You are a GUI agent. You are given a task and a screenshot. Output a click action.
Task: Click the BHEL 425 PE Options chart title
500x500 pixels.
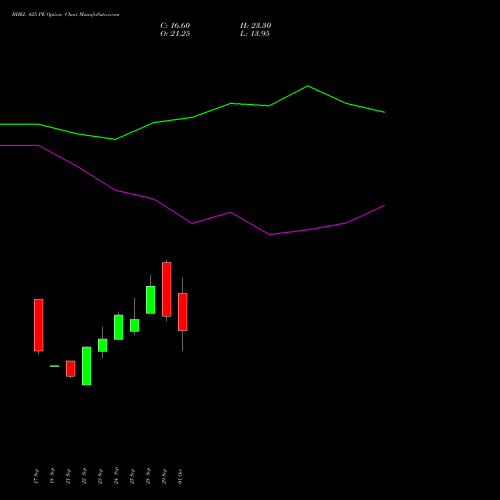click(x=65, y=15)
